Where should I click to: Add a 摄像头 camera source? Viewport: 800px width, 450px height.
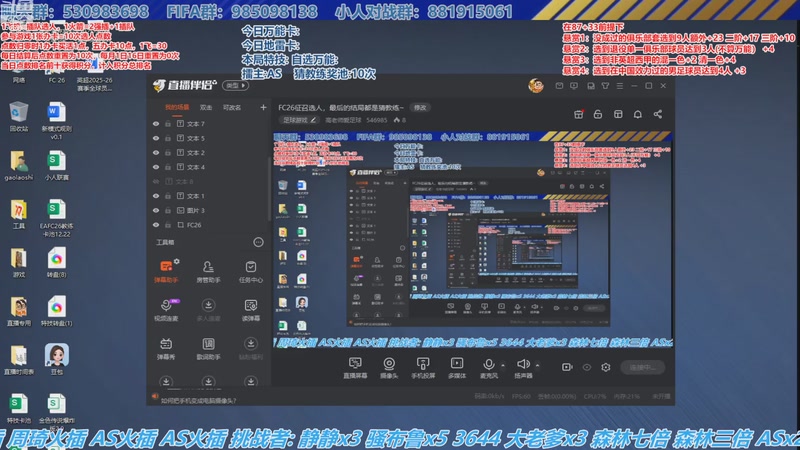[x=389, y=367]
